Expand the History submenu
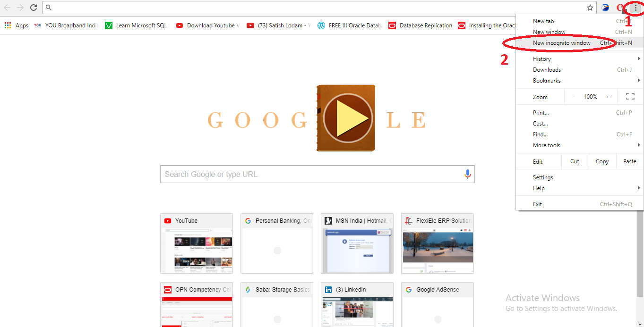644x327 pixels. [580, 59]
